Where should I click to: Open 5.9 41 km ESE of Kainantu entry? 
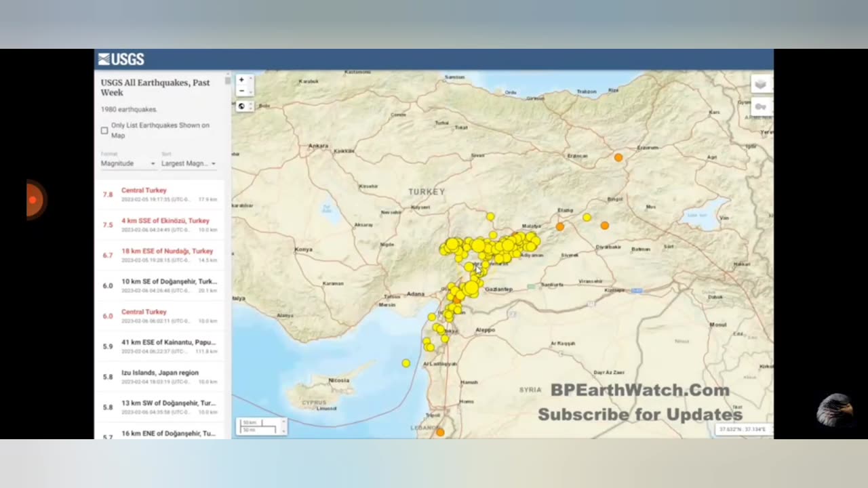tap(160, 346)
